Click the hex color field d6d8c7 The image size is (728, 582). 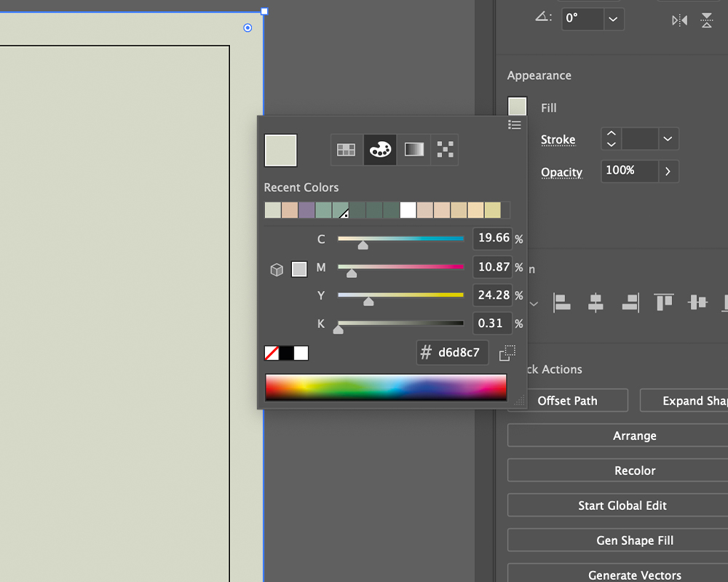453,353
